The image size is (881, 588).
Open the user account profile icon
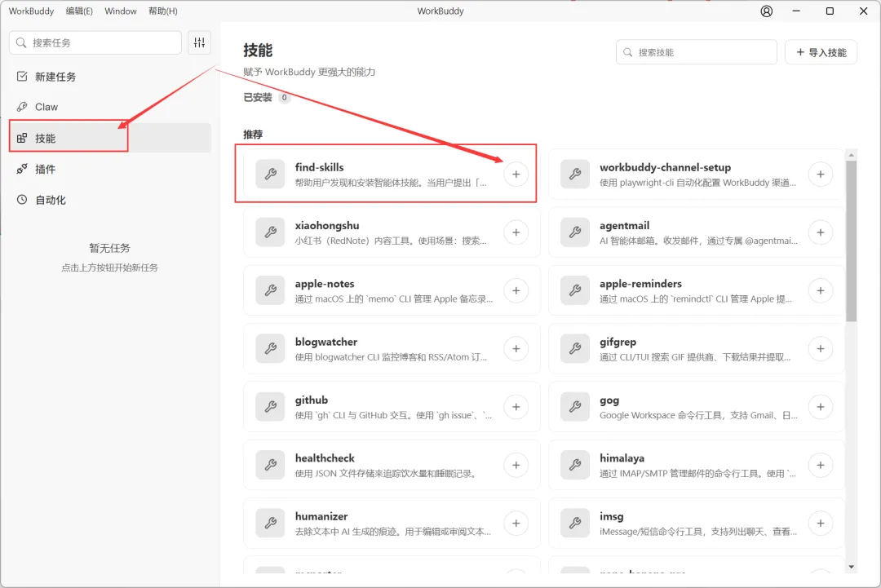pyautogui.click(x=766, y=11)
